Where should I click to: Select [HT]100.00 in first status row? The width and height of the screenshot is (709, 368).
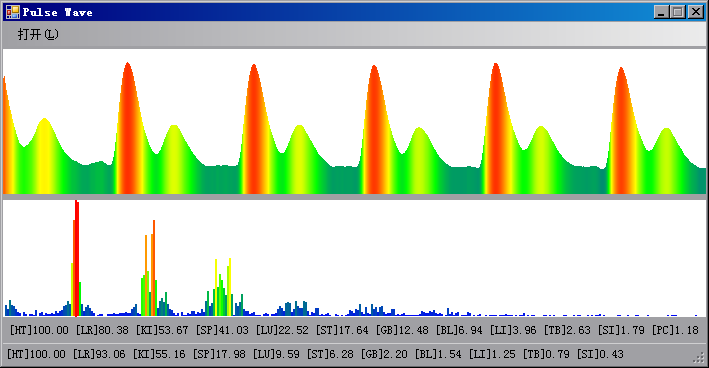click(39, 330)
